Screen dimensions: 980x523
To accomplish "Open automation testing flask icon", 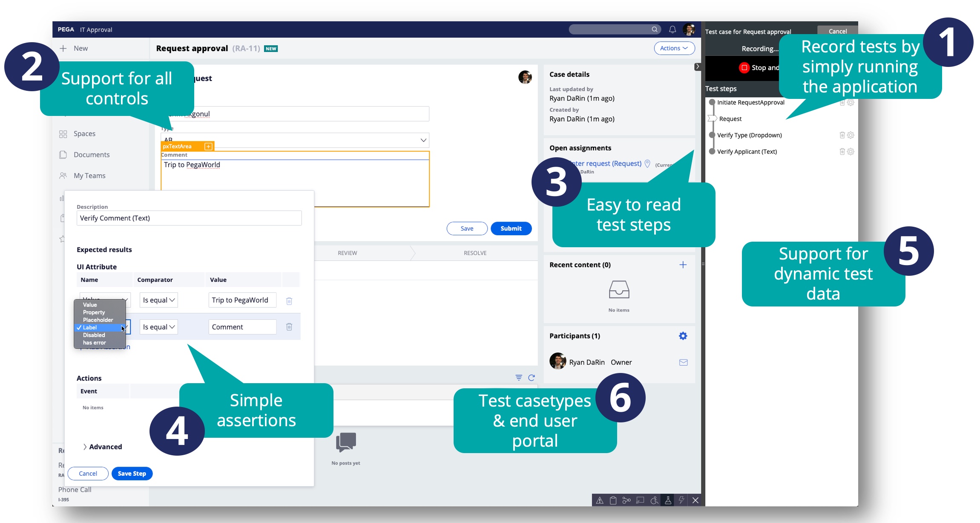I will (x=668, y=500).
